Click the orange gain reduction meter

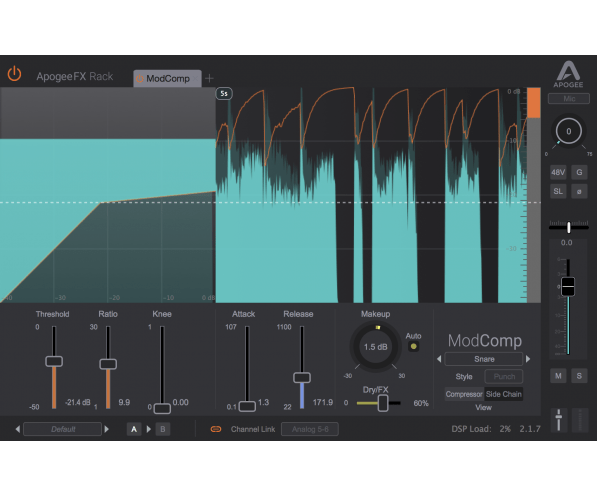533,103
